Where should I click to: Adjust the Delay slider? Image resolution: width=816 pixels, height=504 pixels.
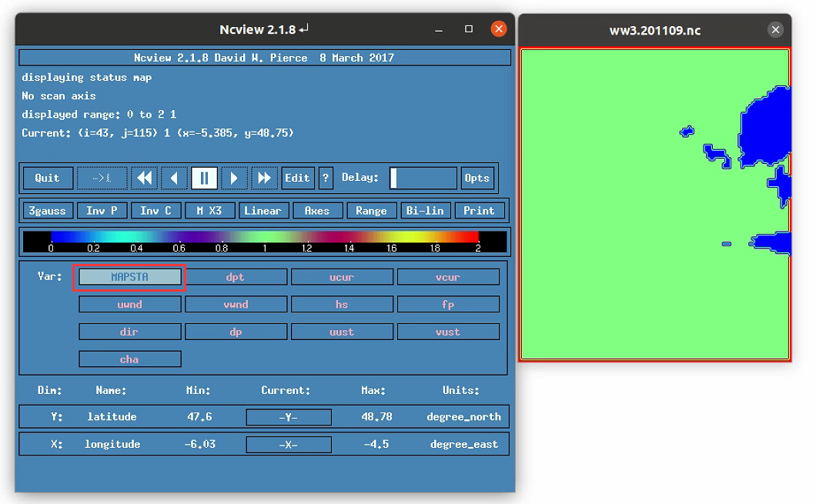tap(423, 178)
